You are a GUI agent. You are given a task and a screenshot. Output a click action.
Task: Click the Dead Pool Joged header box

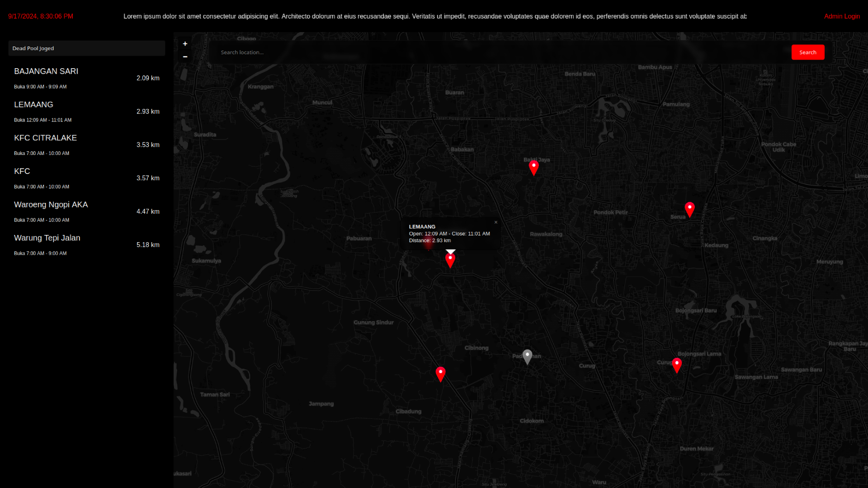tap(86, 48)
